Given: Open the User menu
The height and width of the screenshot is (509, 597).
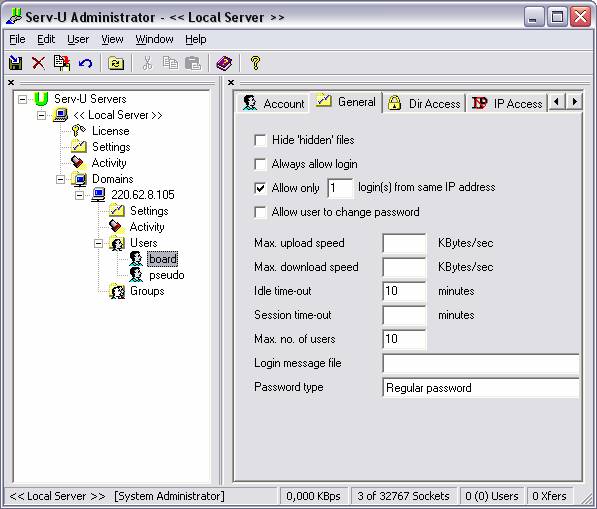Looking at the screenshot, I should (78, 39).
